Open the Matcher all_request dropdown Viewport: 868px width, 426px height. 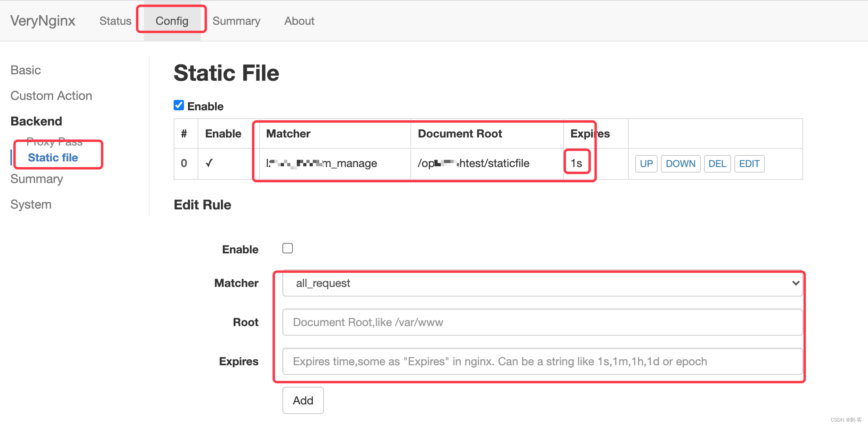pyautogui.click(x=542, y=283)
